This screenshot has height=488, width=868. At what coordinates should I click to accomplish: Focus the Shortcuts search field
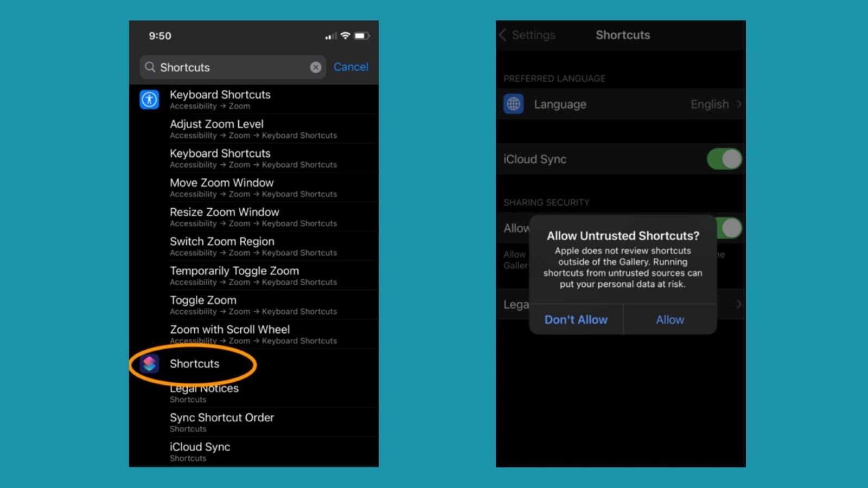pos(233,67)
